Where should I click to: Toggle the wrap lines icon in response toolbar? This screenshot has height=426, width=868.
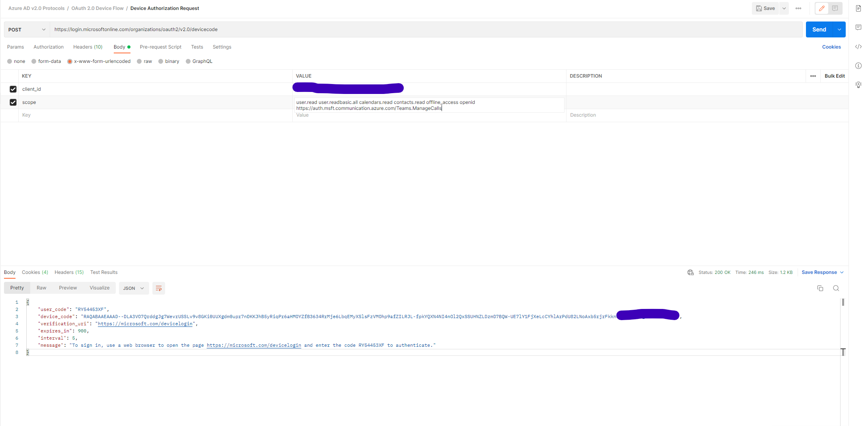point(159,288)
